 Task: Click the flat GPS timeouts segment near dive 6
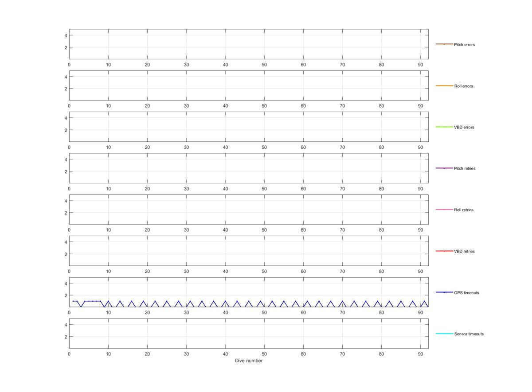pyautogui.click(x=93, y=301)
